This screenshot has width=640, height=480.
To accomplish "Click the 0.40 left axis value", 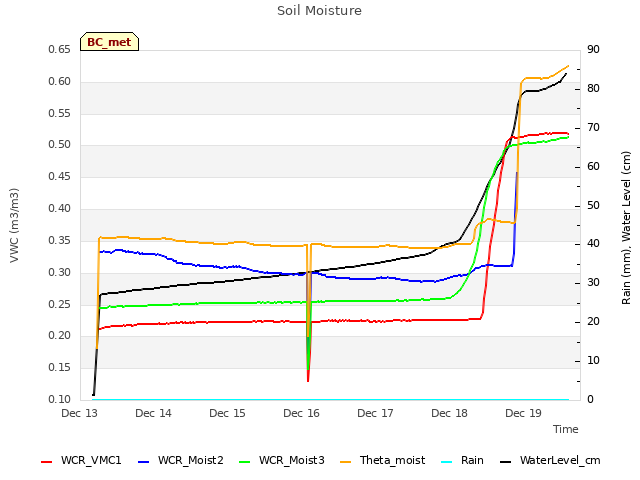I will (x=60, y=209).
